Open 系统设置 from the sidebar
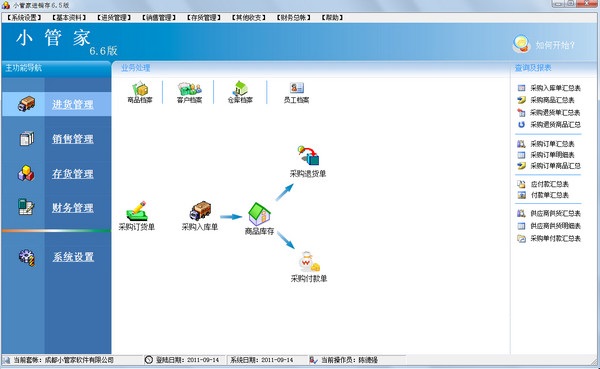This screenshot has height=369, width=600. pyautogui.click(x=73, y=257)
